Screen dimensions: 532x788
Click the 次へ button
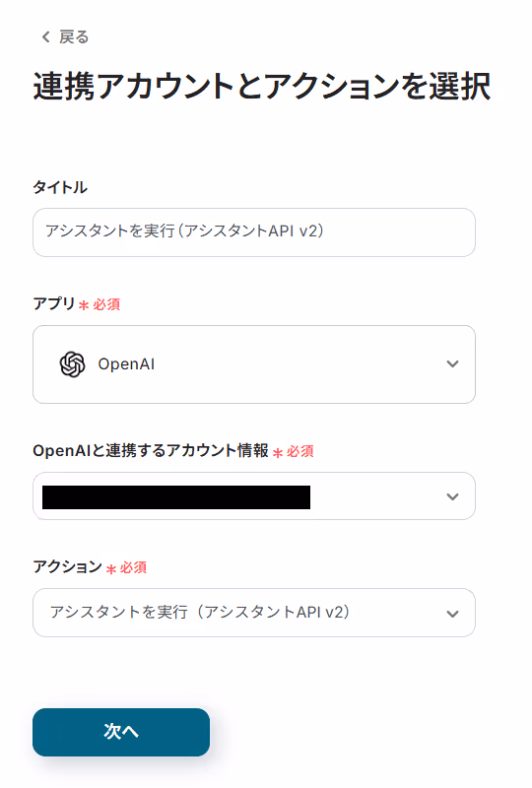121,732
